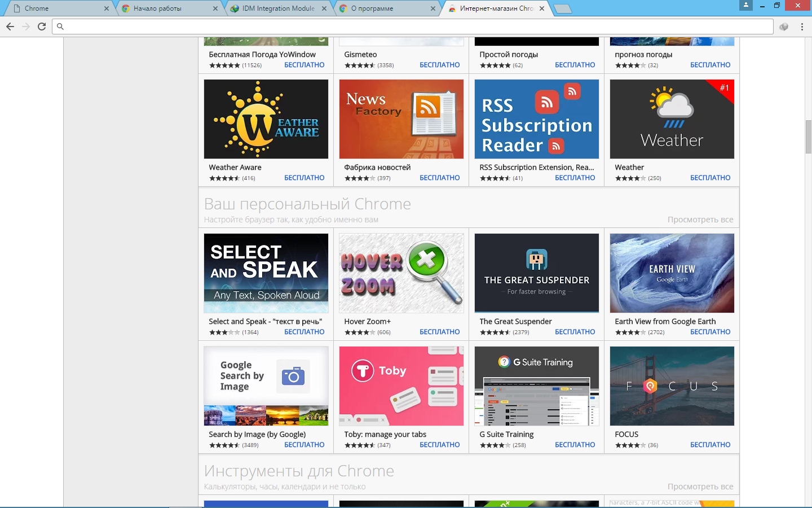Open the G Suite Training thumbnail
This screenshot has width=812, height=508.
tap(537, 386)
